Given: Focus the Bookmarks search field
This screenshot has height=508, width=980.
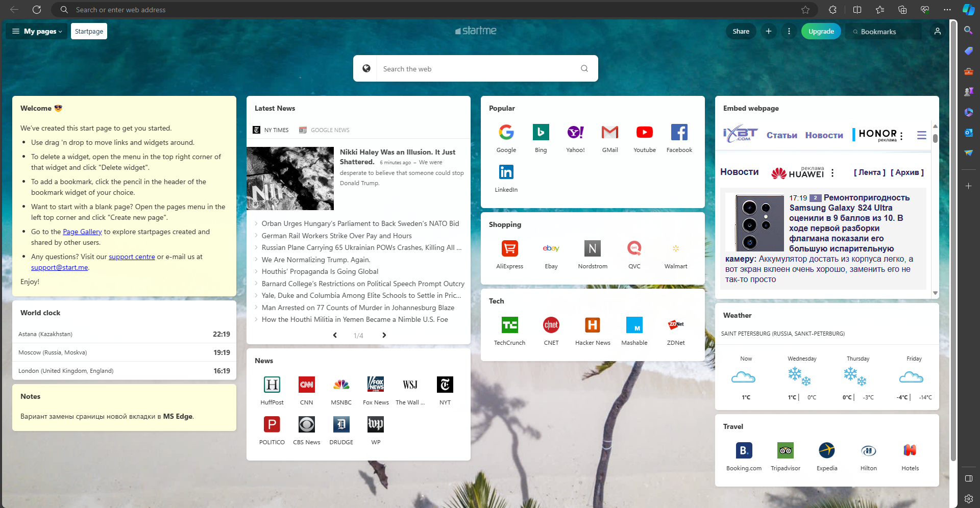Looking at the screenshot, I should pos(884,32).
